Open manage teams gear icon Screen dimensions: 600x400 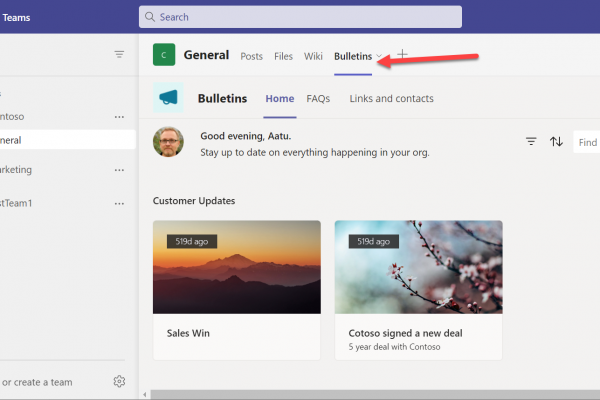tap(119, 381)
